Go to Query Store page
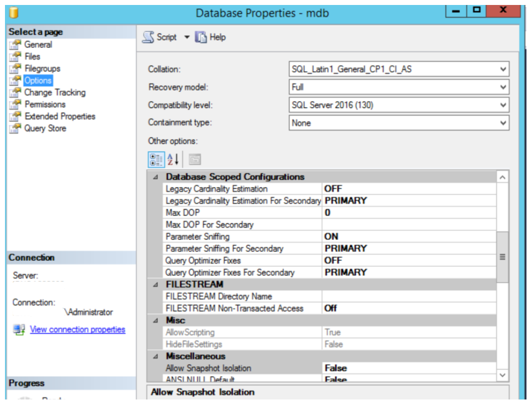532x405 pixels. click(x=45, y=128)
